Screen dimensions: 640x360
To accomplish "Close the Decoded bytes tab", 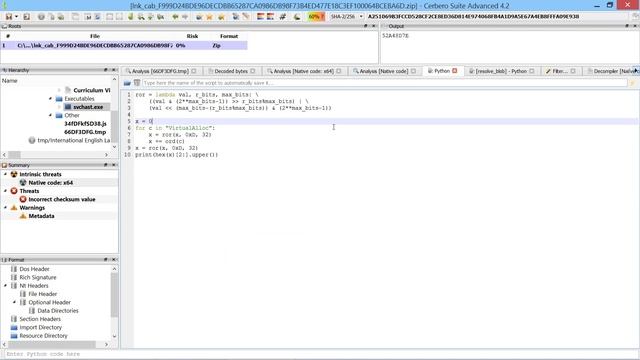I will coord(253,71).
